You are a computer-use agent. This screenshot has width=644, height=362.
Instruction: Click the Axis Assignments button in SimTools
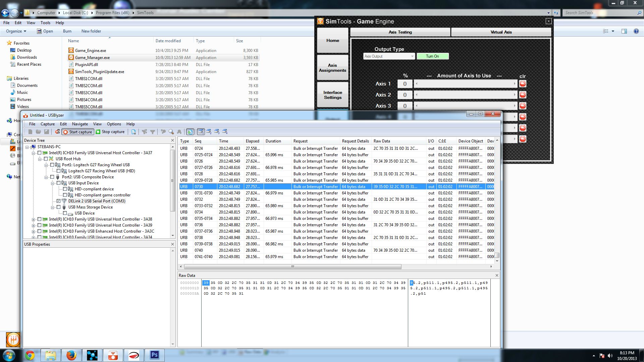tap(332, 68)
